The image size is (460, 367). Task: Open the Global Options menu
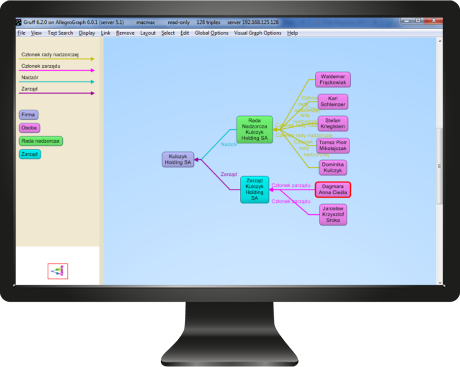coord(211,33)
